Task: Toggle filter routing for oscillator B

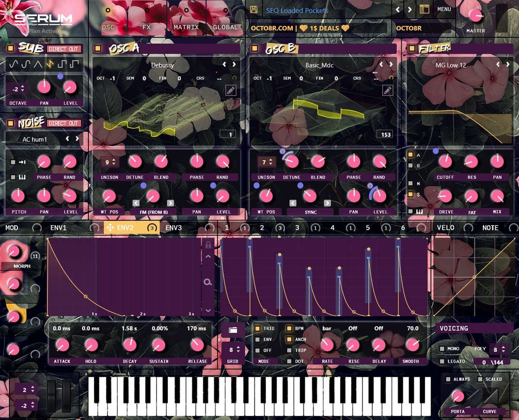Action: click(411, 165)
